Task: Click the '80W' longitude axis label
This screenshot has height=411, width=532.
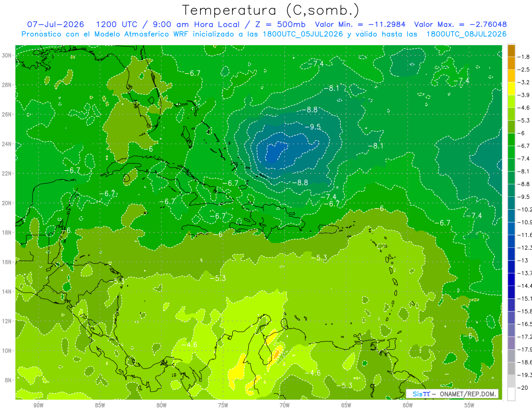Action: pos(161,405)
